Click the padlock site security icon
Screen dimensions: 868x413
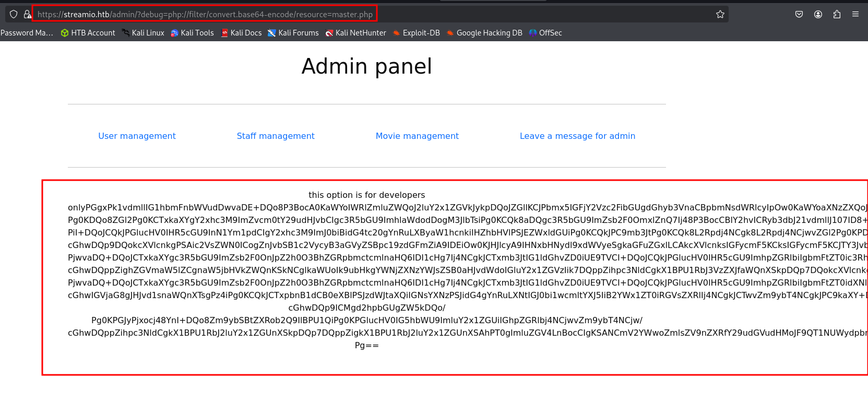click(x=27, y=14)
